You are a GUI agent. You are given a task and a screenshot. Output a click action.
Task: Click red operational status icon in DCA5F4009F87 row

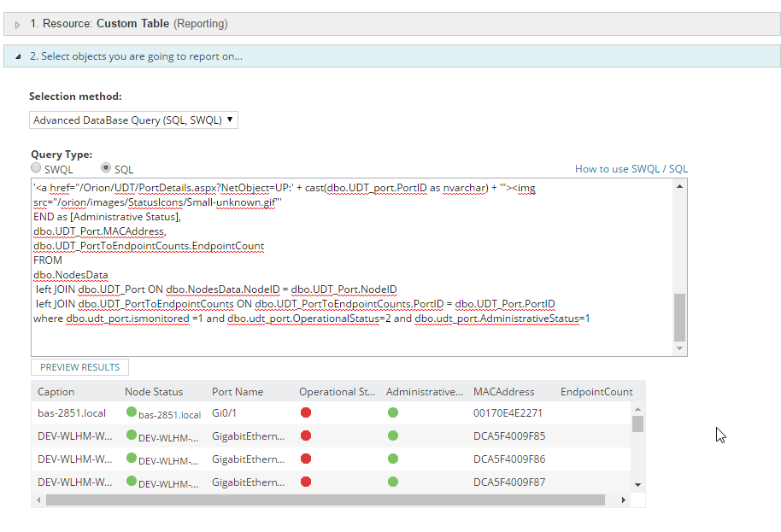[x=306, y=482]
